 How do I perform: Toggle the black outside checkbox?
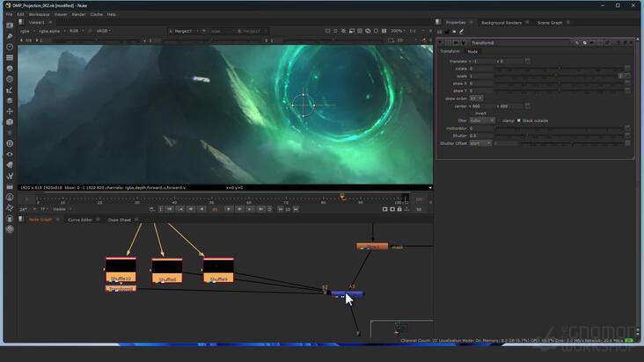coord(519,120)
